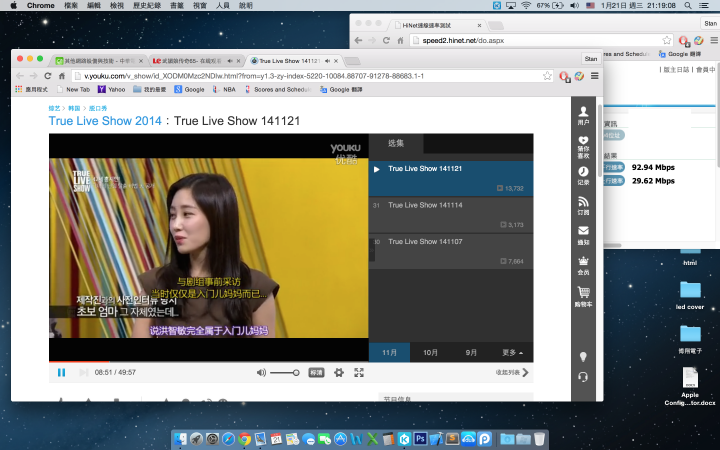Image resolution: width=720 pixels, height=450 pixels.
Task: Open notifications envelope icon
Action: 583,235
